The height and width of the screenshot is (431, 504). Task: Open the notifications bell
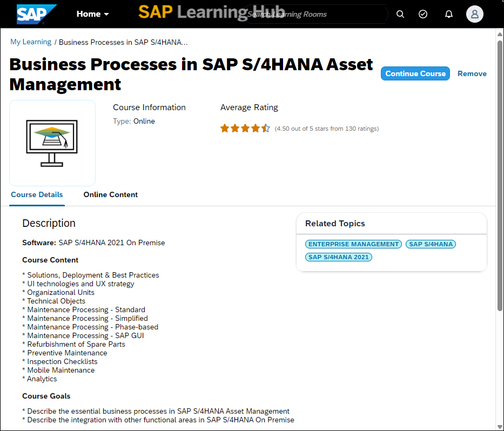(449, 14)
